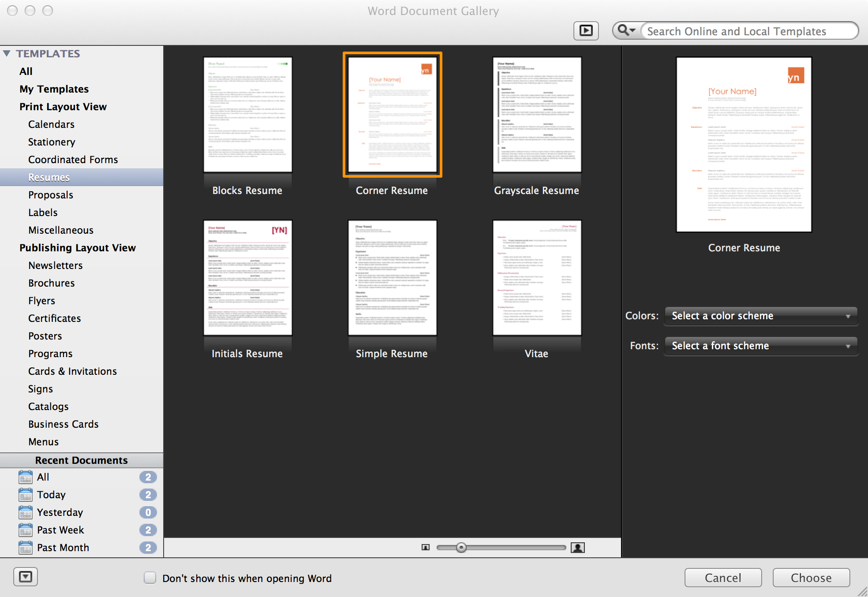Viewport: 868px width, 597px height.
Task: Collapse the TEMPLATES disclosure triangle
Action: (7, 53)
